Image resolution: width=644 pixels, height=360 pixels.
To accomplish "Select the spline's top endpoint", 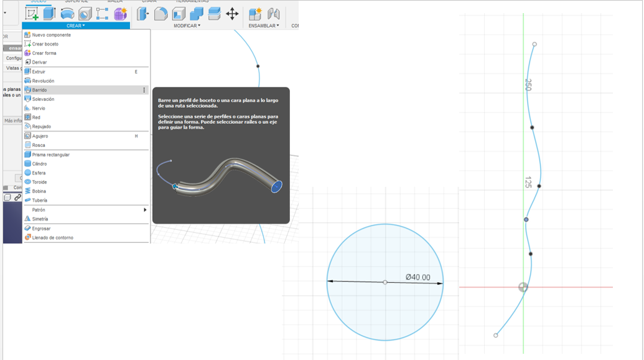I will (534, 44).
